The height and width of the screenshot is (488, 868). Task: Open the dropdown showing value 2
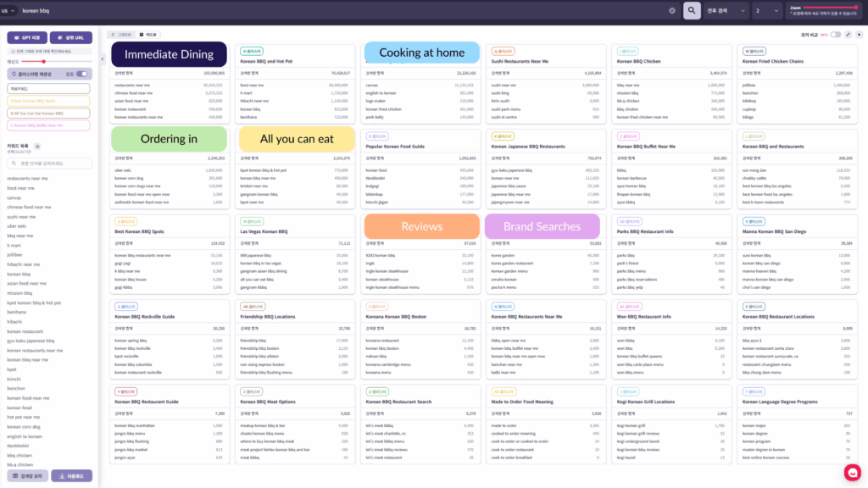766,10
